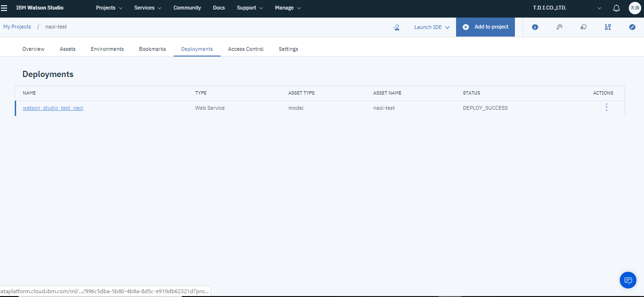
Task: Open the Manage dropdown menu
Action: point(288,8)
